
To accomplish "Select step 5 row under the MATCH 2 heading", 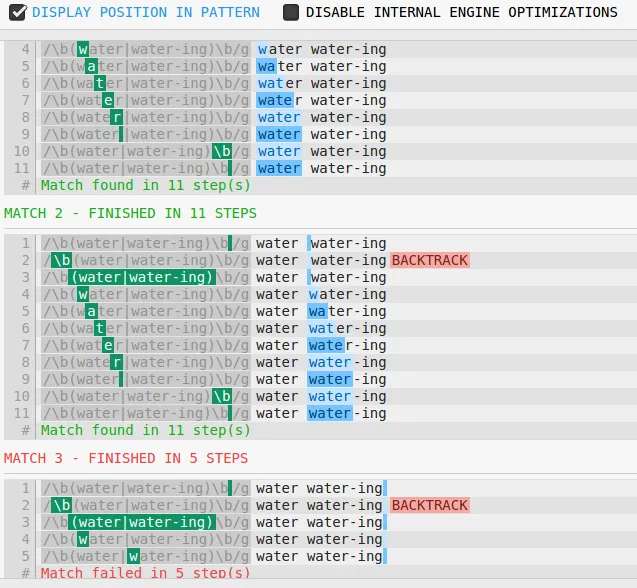I will 321,311.
